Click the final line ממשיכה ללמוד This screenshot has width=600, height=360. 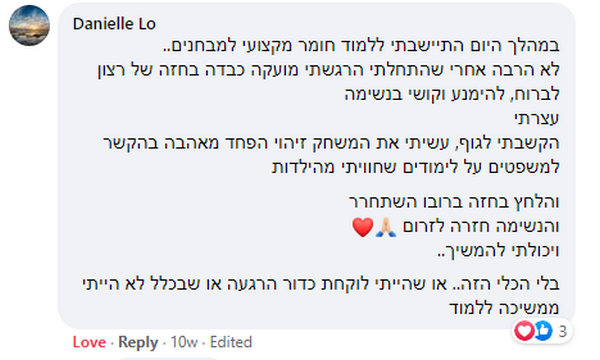tap(504, 308)
